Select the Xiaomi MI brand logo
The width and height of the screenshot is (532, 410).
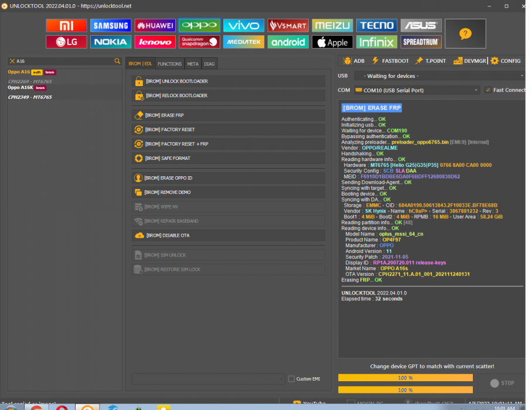(66, 25)
